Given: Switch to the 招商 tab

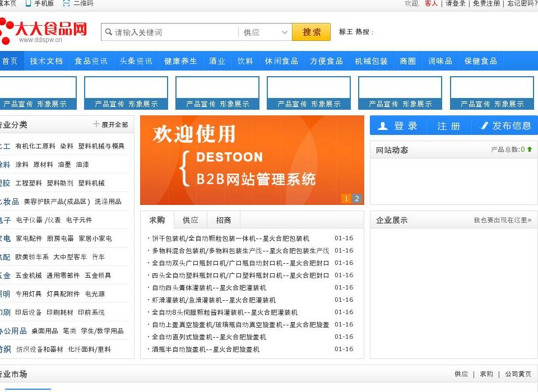Looking at the screenshot, I should coord(224,220).
